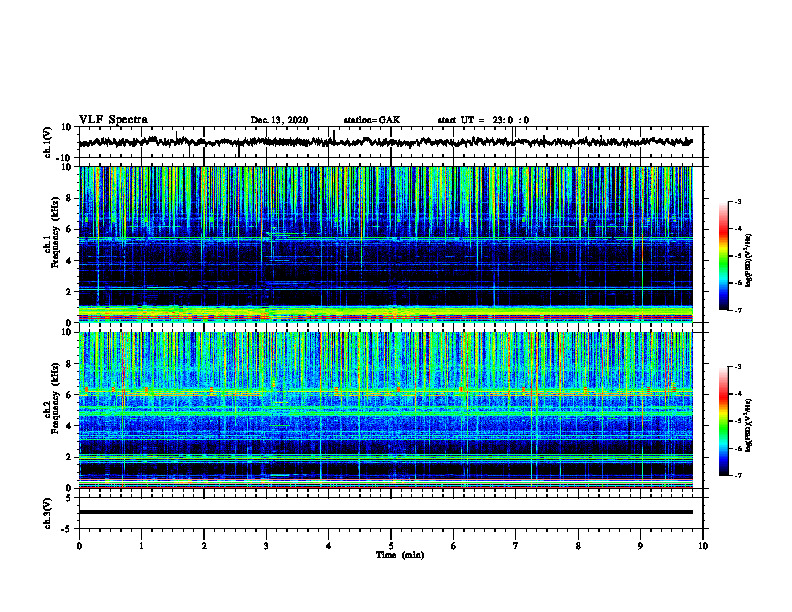Click time-axis tick label "1"

coord(141,546)
